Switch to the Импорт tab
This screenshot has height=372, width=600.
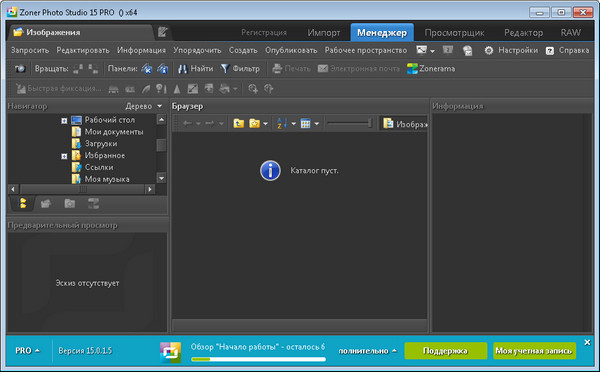[x=324, y=33]
